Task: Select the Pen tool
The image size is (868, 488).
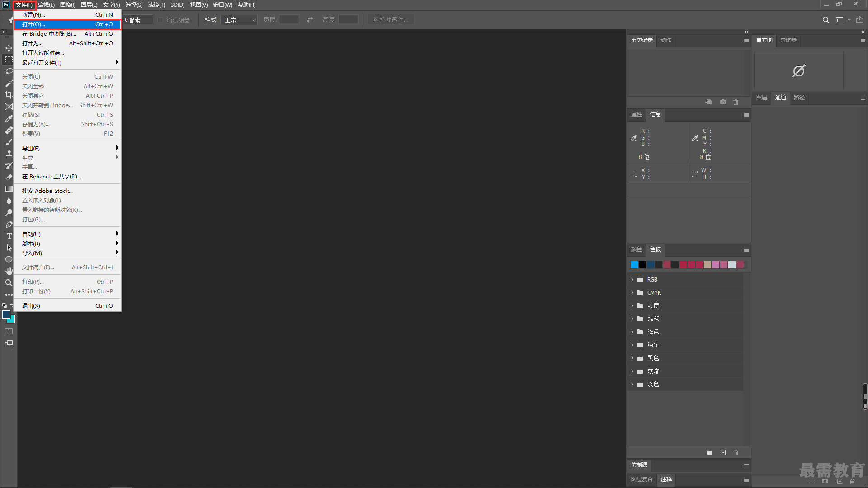Action: click(9, 224)
